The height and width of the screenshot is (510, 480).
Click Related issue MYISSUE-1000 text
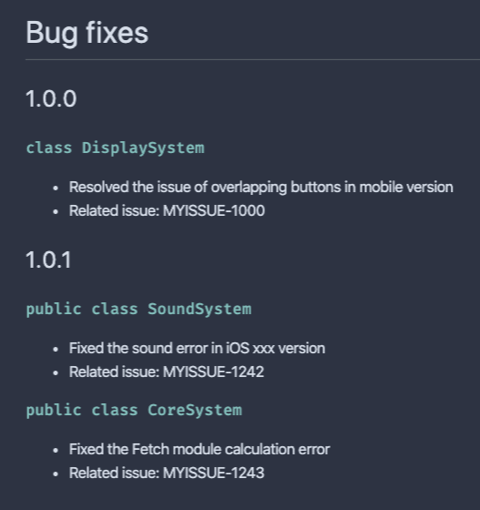point(167,211)
